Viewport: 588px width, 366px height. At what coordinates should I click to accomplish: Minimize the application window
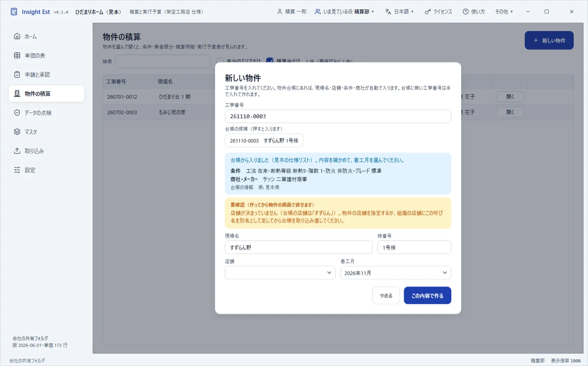pos(528,12)
